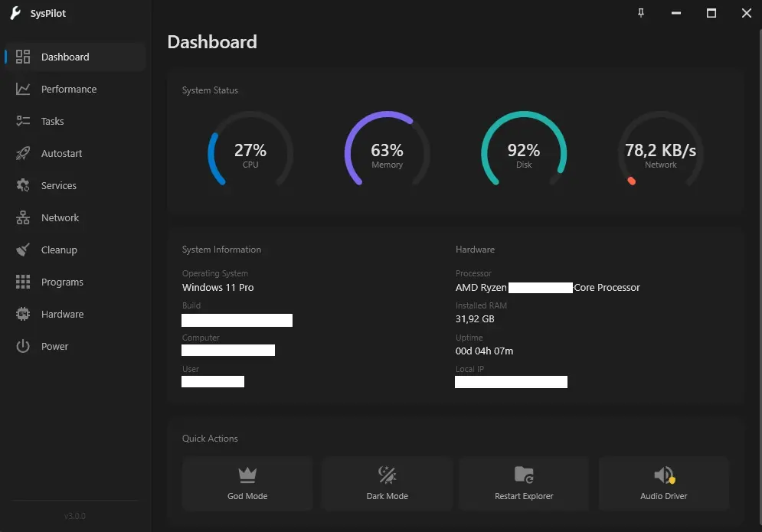The height and width of the screenshot is (532, 762).
Task: Open the Power menu entry
Action: coord(55,347)
